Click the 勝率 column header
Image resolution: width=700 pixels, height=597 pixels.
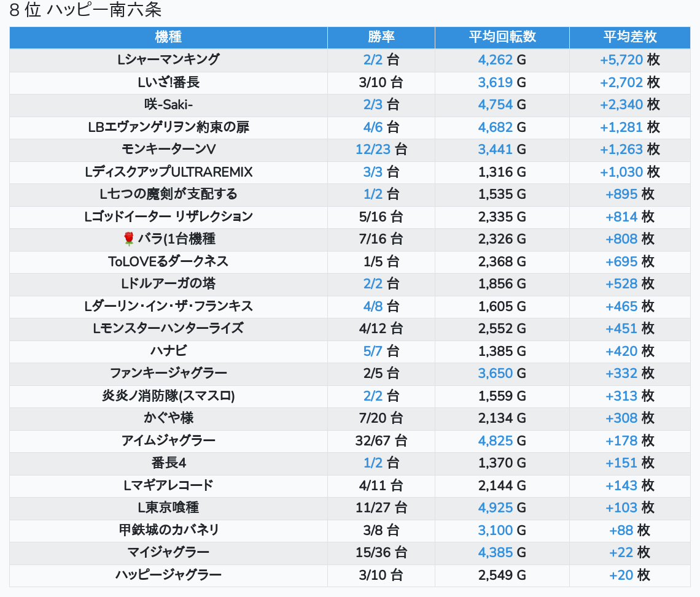[x=381, y=37]
